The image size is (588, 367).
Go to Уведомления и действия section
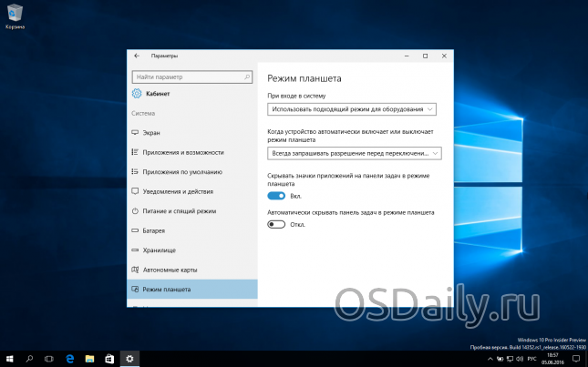click(x=177, y=191)
